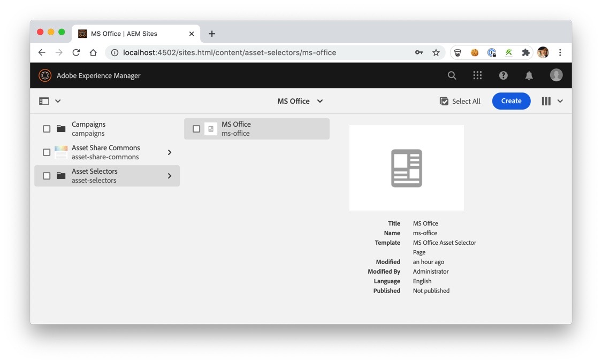The height and width of the screenshot is (364, 602).
Task: Open the green tools extension icon
Action: pos(509,52)
